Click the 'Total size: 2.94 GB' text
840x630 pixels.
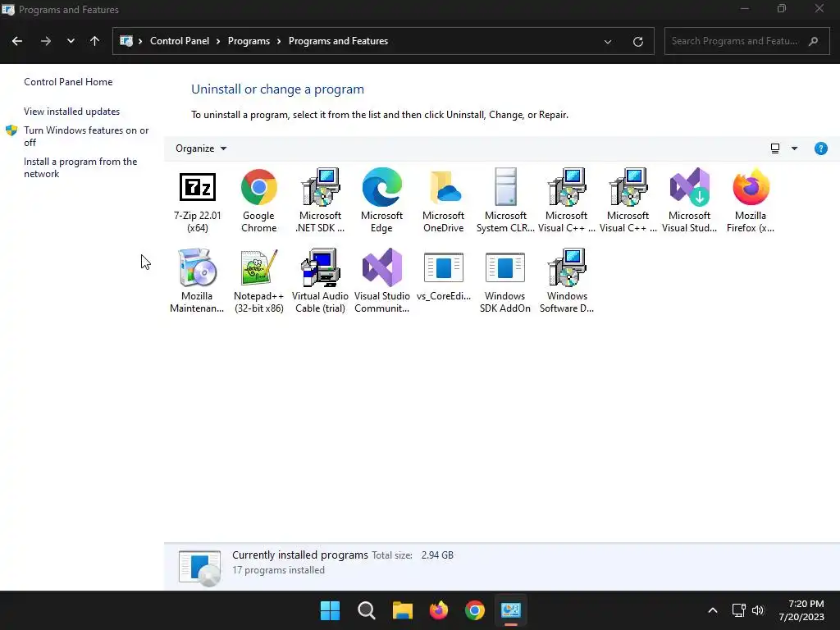413,555
